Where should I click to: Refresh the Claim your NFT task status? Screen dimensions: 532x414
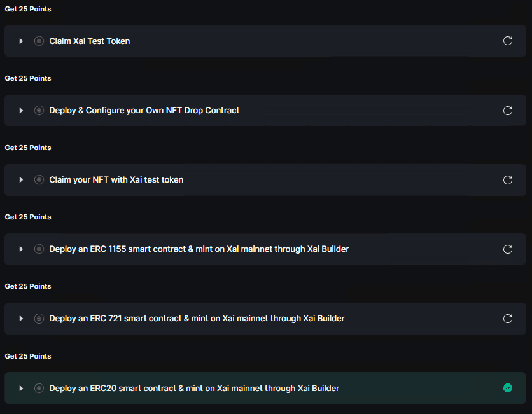pos(508,180)
